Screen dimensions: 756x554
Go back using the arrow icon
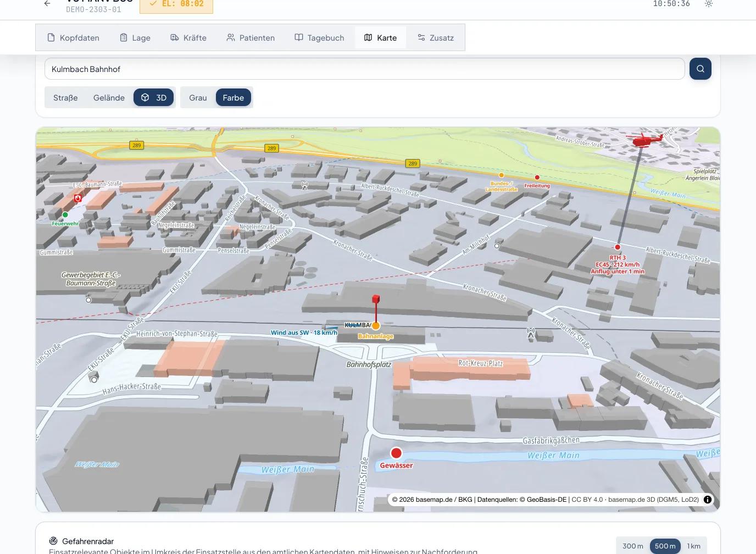[x=47, y=4]
